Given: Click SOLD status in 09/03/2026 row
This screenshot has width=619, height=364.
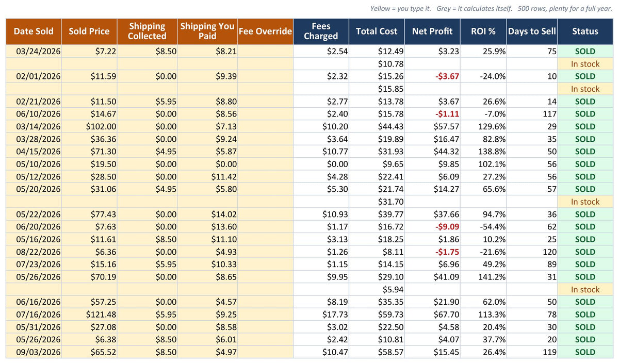Looking at the screenshot, I should [585, 352].
